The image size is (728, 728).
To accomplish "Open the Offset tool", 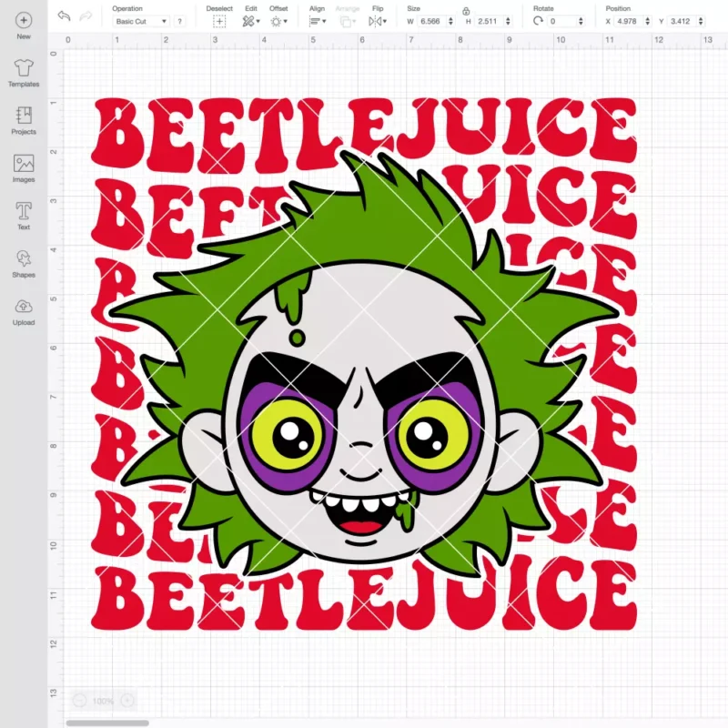I will [278, 21].
